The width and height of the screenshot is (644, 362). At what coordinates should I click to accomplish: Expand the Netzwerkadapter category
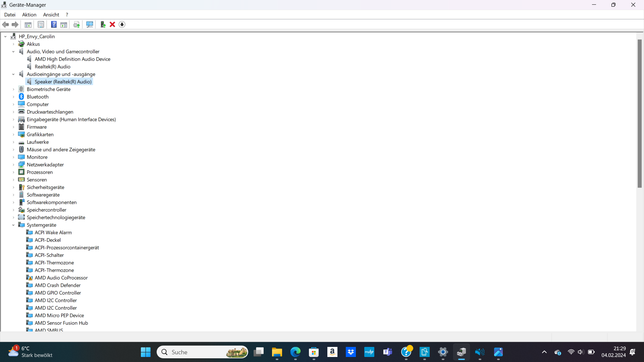[x=13, y=165]
